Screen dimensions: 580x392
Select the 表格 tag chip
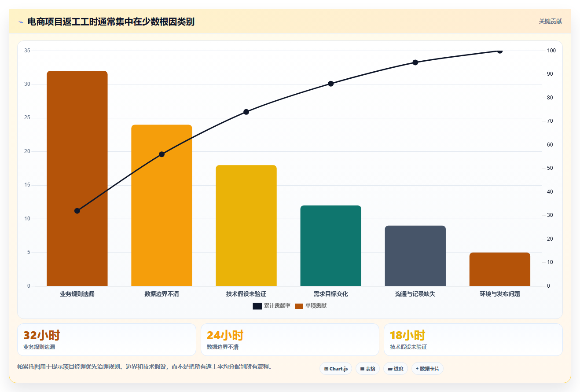pyautogui.click(x=367, y=369)
